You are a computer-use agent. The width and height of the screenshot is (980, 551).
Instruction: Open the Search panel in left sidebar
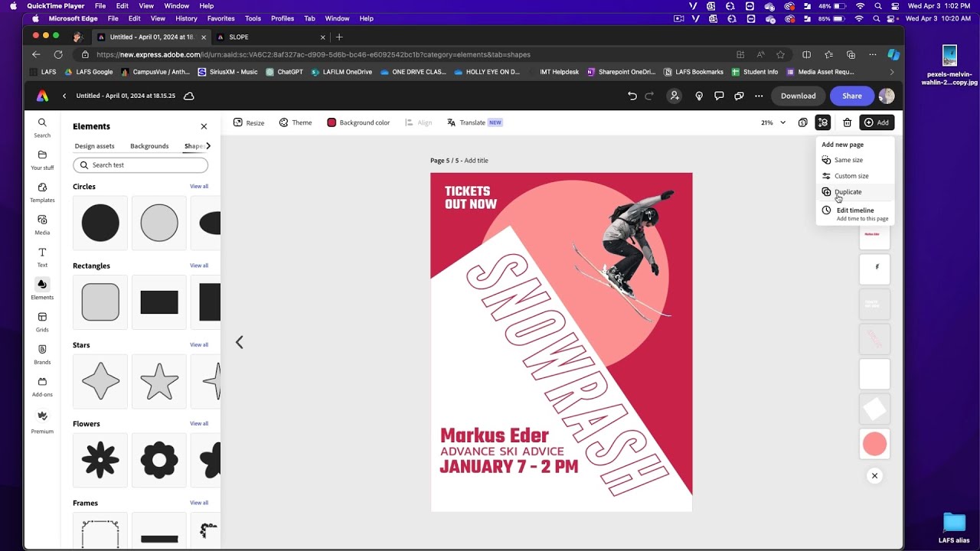tap(42, 127)
